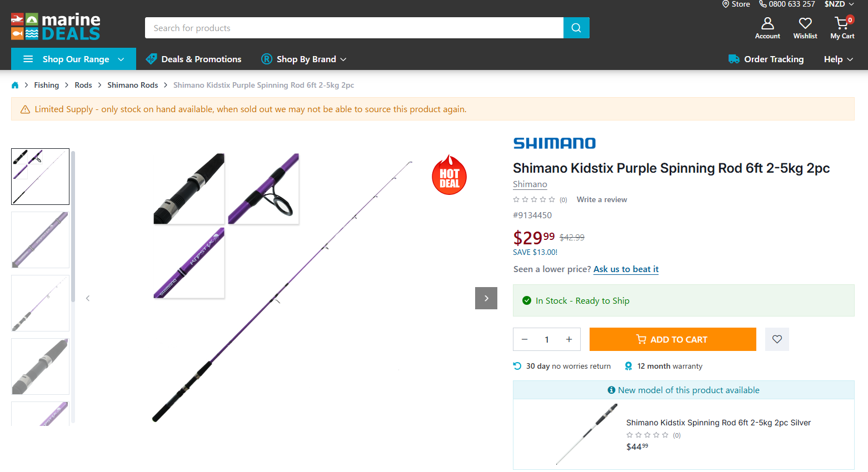Open the $NZD currency selector
Image resolution: width=868 pixels, height=472 pixels.
pyautogui.click(x=839, y=4)
